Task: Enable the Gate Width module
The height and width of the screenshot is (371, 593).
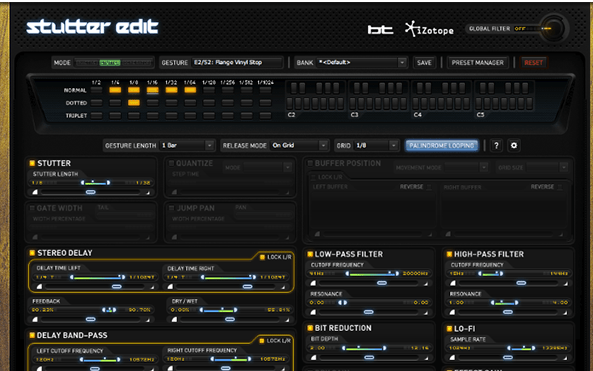Action: 32,208
